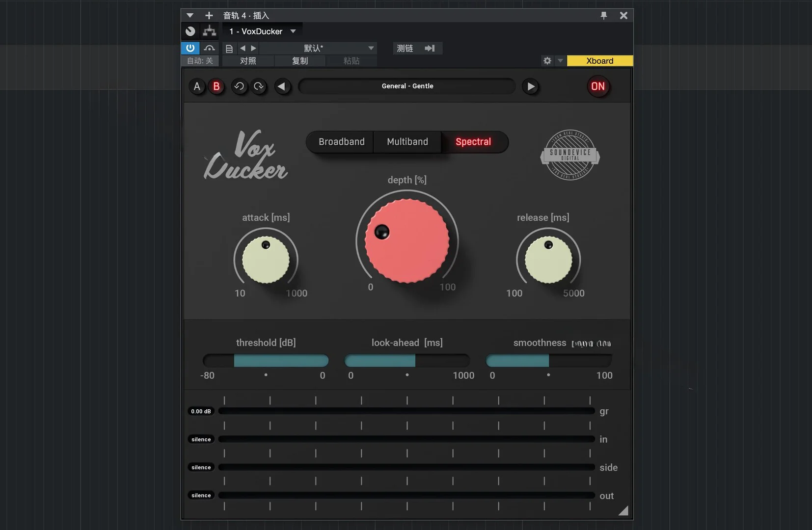Click the gr gain reduction meter bar
The width and height of the screenshot is (812, 530).
[406, 411]
